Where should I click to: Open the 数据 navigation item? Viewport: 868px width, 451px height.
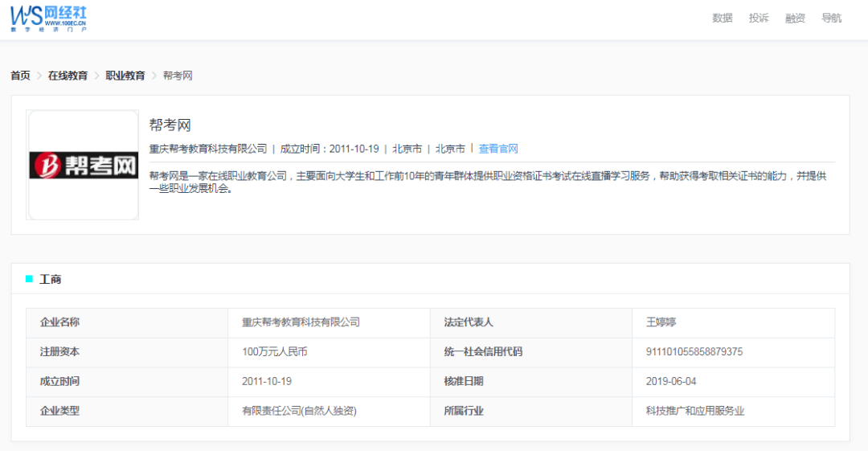[x=722, y=18]
